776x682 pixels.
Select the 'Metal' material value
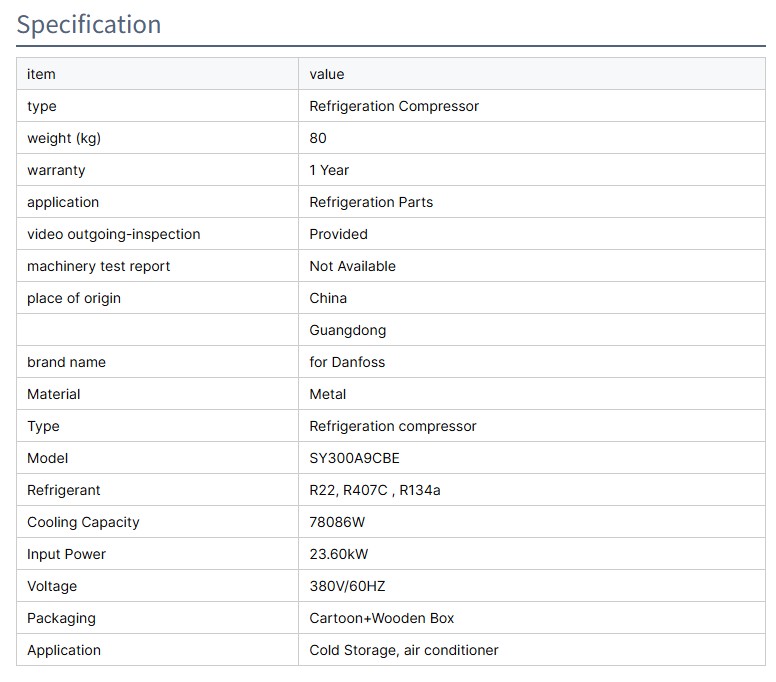tap(328, 394)
